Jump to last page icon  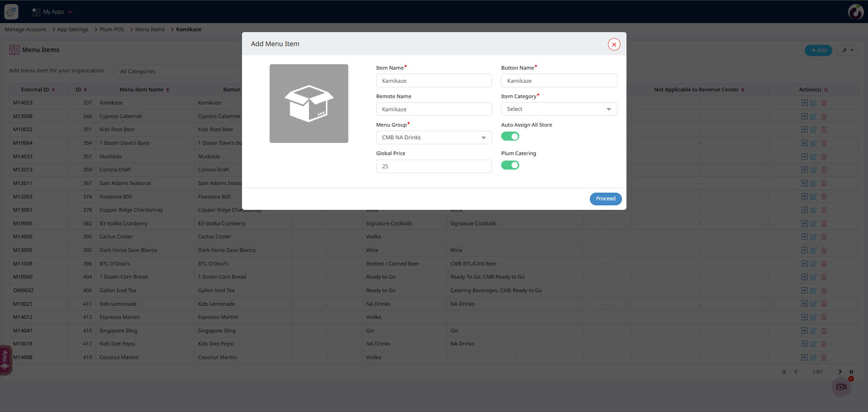(x=851, y=372)
